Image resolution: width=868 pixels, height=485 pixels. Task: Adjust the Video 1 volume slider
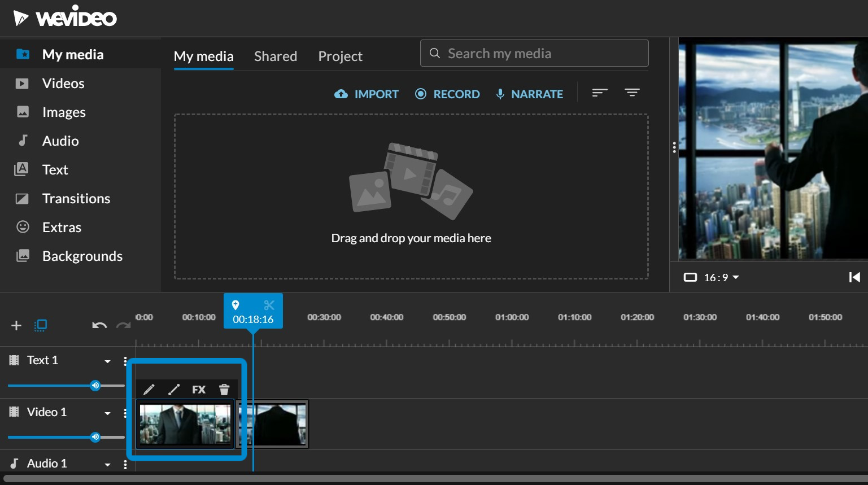click(x=95, y=437)
